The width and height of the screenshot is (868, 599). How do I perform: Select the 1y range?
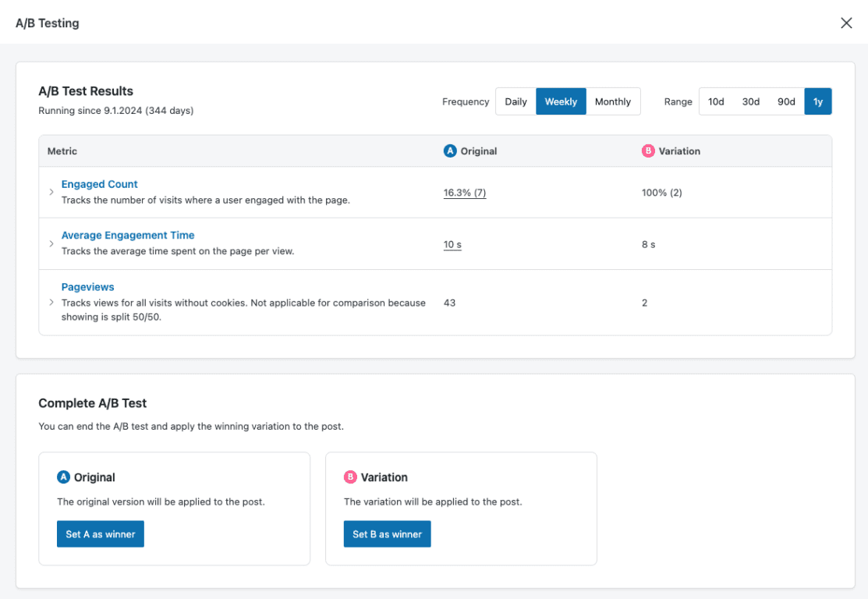[x=817, y=101]
